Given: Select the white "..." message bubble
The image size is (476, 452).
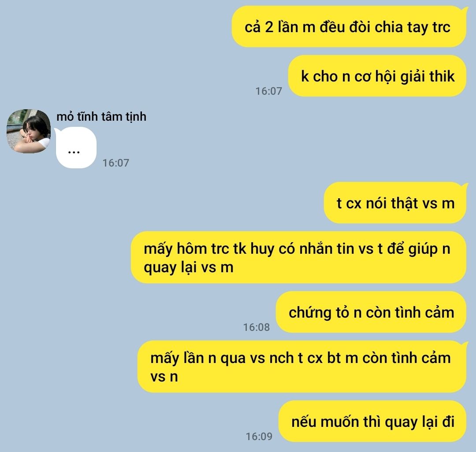Looking at the screenshot, I should point(76,148).
